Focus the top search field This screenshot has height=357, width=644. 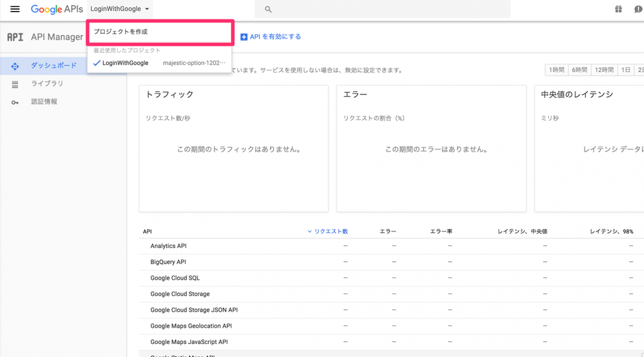pos(382,9)
